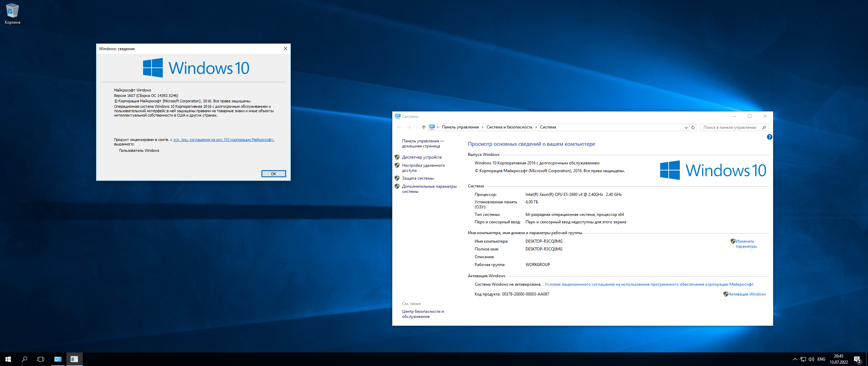This screenshot has width=868, height=366.
Task: Open Дополнительные параметры системы link
Action: pos(429,189)
